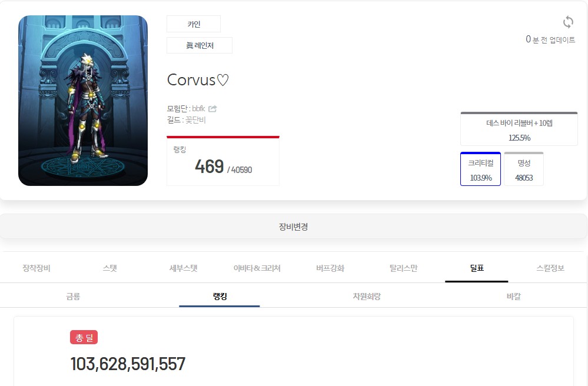The image size is (588, 386).
Task: Switch to the 스탯 tab
Action: pos(110,268)
